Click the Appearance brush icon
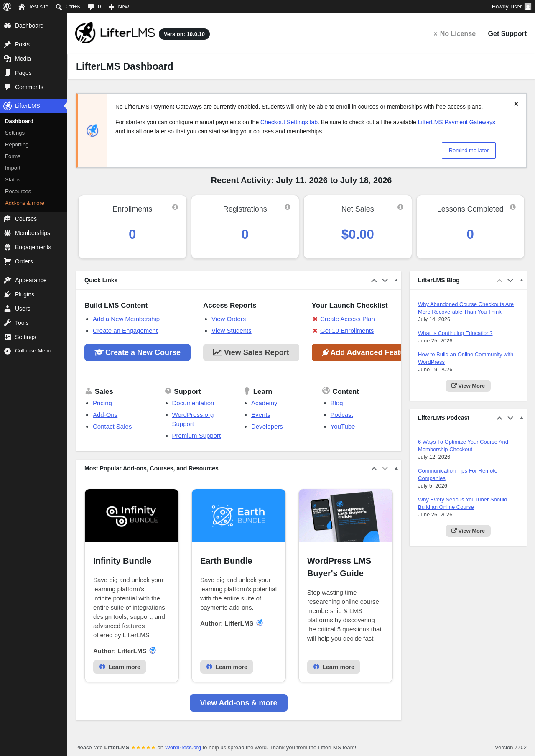Viewport: 535px width, 756px height. coord(8,280)
